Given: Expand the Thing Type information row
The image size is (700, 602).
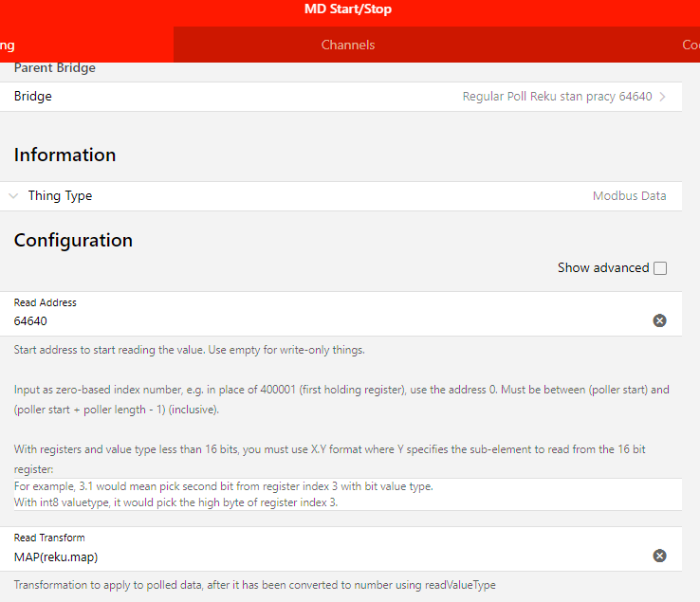Looking at the screenshot, I should tap(341, 196).
